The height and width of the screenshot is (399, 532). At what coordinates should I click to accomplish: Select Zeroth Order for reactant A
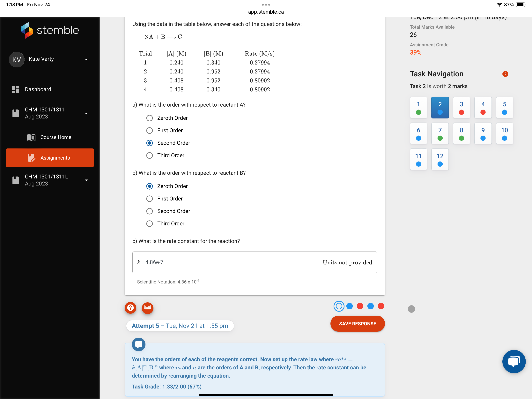[x=149, y=118]
